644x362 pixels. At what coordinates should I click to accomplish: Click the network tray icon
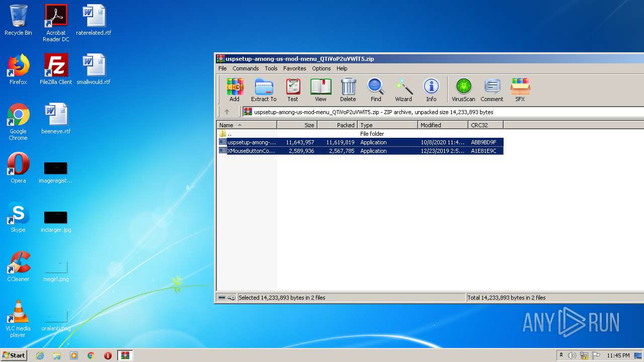click(584, 355)
